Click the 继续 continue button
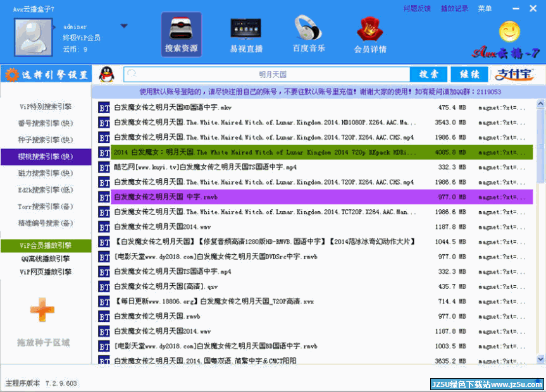The height and width of the screenshot is (392, 546). [469, 75]
